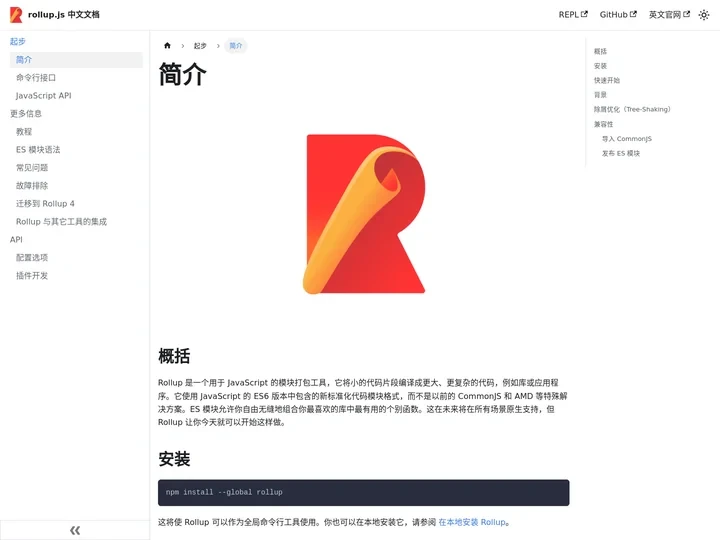The width and height of the screenshot is (720, 540).
Task: Jump to 导入 CommonJS in the contents
Action: [627, 139]
